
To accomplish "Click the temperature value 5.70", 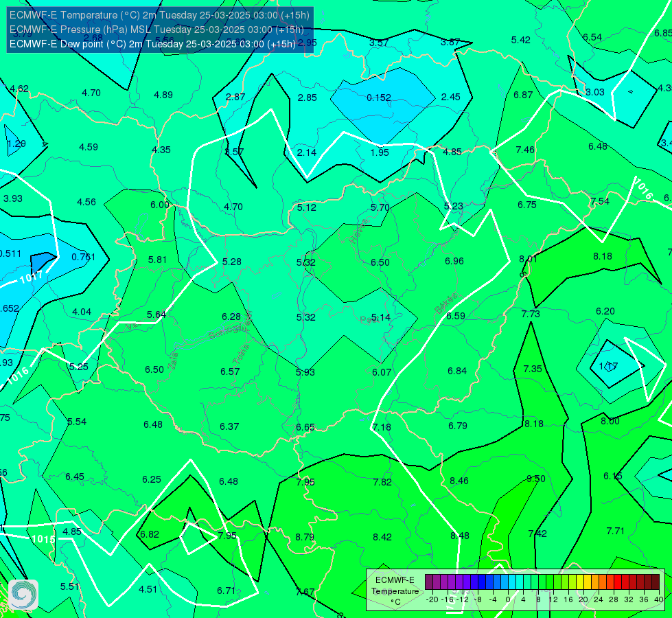I will [x=380, y=207].
